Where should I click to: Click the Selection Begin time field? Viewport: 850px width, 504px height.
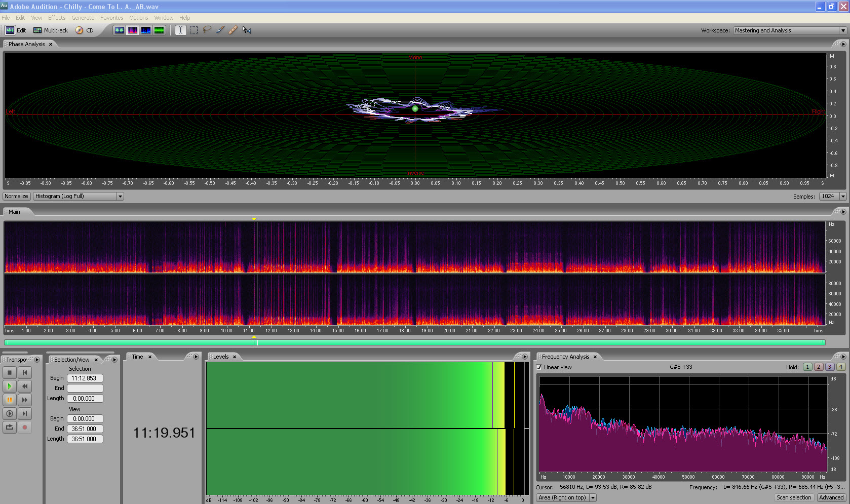pyautogui.click(x=85, y=378)
